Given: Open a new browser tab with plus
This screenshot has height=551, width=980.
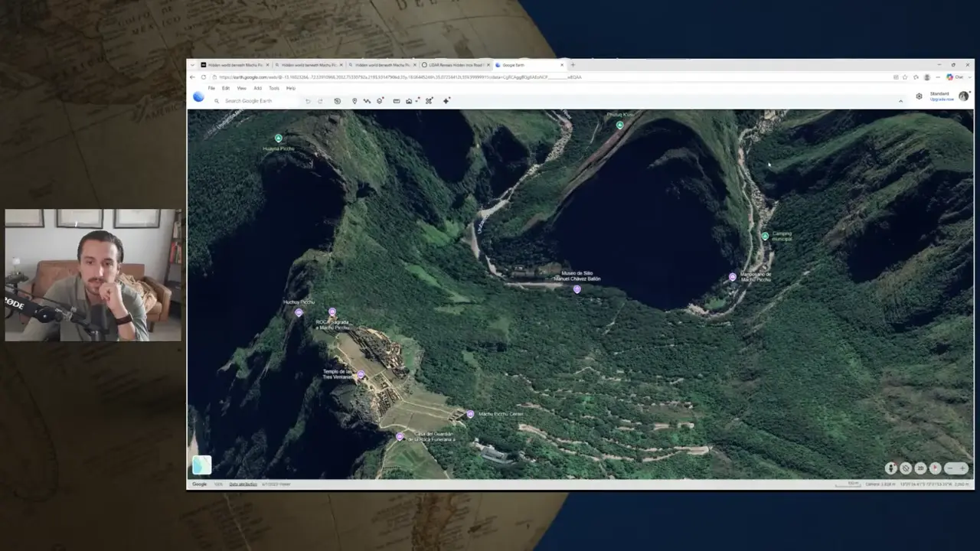Looking at the screenshot, I should [x=573, y=65].
